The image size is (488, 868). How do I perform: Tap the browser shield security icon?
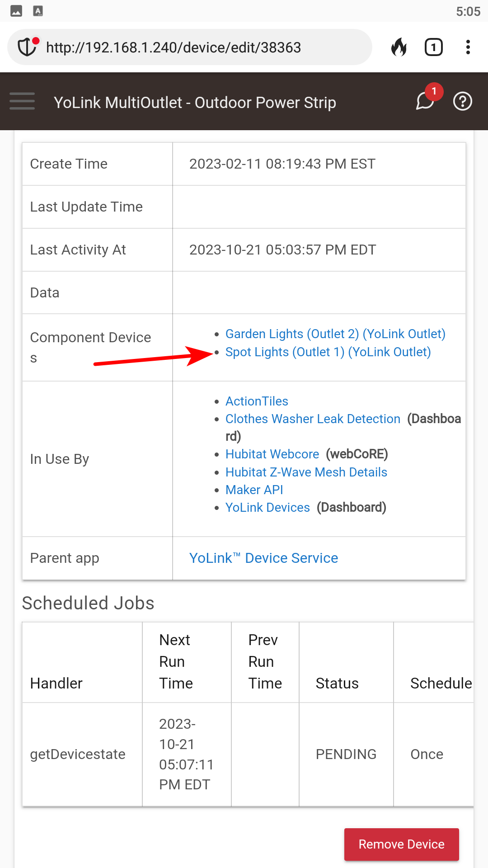27,47
